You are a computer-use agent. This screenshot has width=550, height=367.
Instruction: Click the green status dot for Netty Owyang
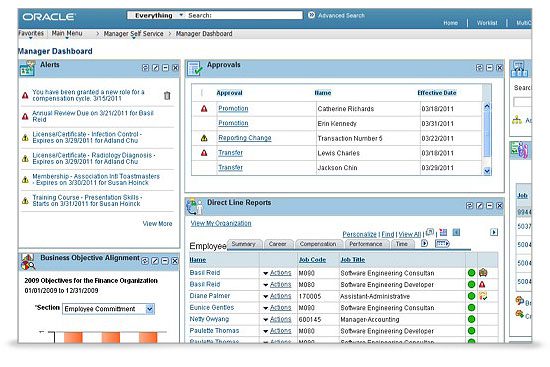coord(471,319)
